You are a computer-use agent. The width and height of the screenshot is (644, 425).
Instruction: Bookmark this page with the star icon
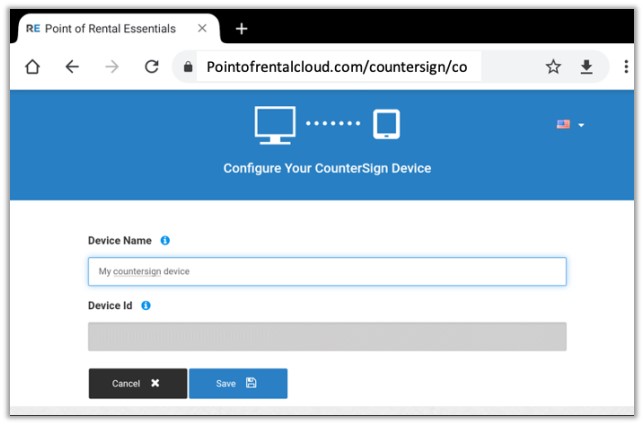click(553, 67)
